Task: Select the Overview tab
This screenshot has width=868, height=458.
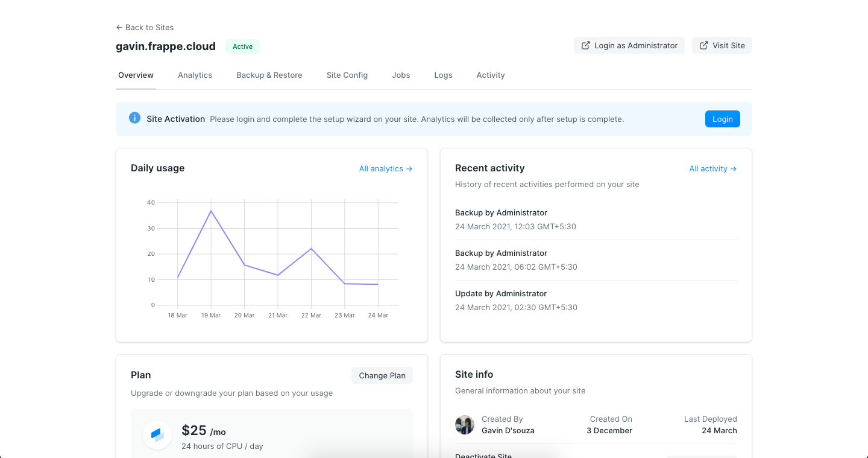Action: coord(136,75)
